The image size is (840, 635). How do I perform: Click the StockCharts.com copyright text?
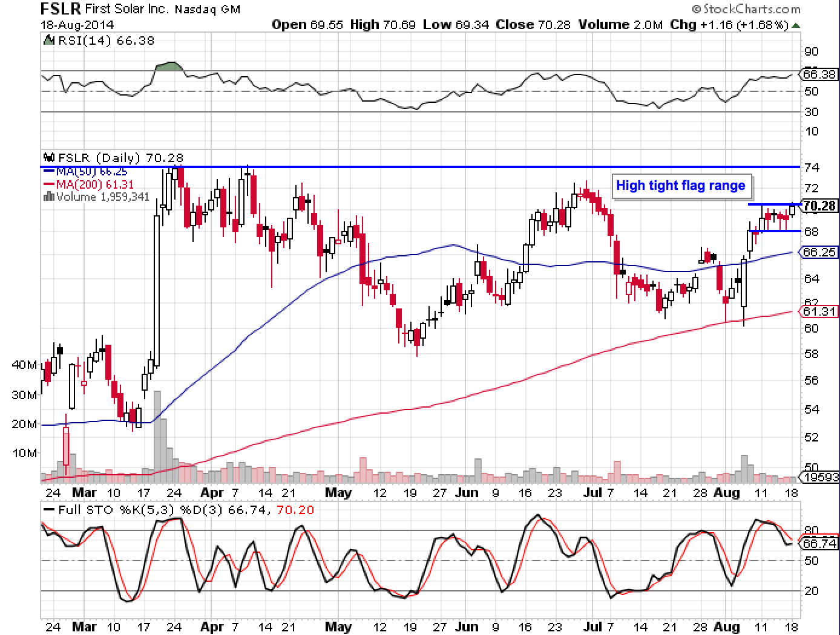coord(746,9)
